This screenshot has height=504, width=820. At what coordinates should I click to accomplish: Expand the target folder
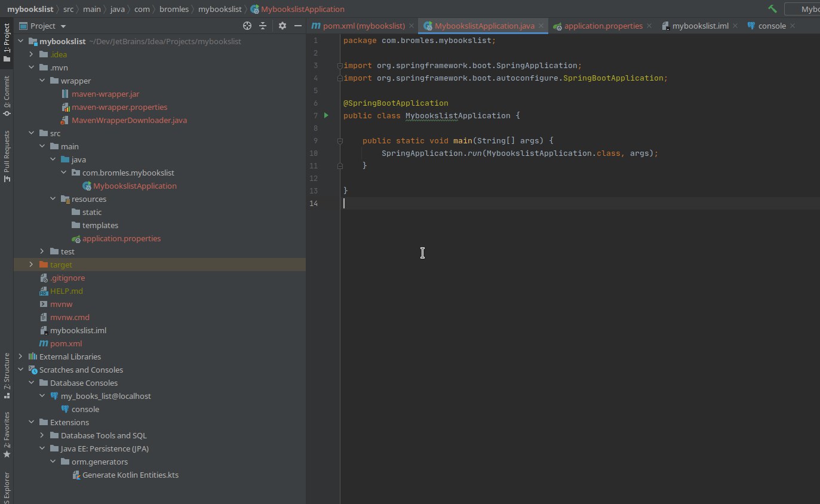click(32, 265)
